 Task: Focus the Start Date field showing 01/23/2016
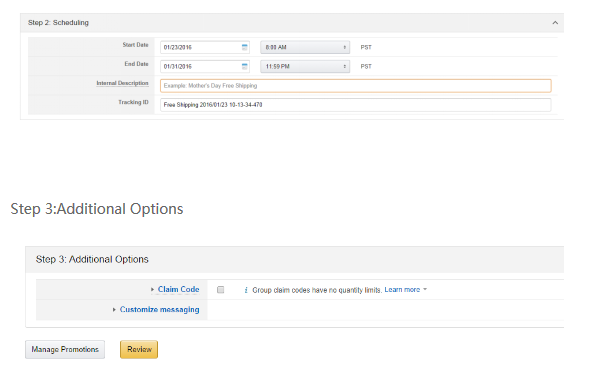pyautogui.click(x=205, y=47)
